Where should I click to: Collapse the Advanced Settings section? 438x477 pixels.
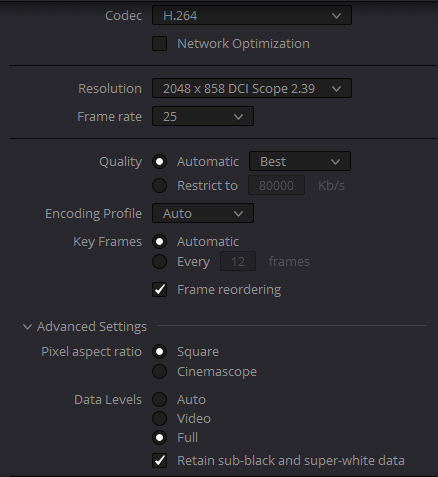(27, 327)
